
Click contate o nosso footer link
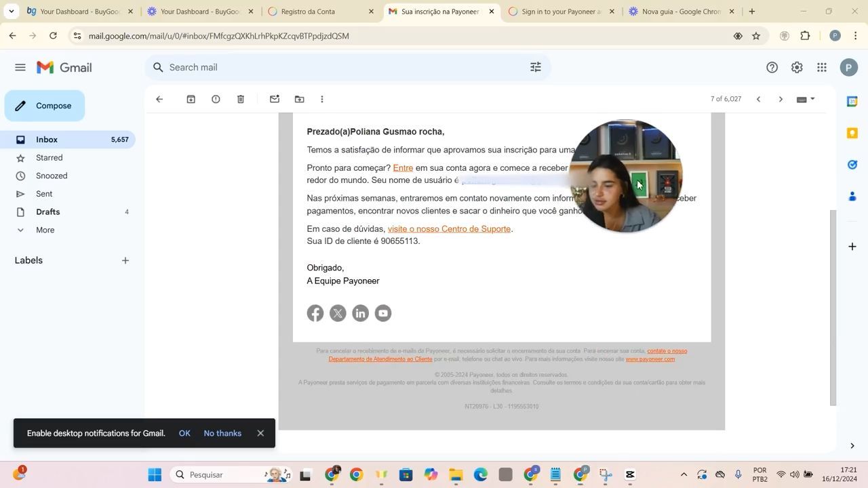(x=667, y=351)
